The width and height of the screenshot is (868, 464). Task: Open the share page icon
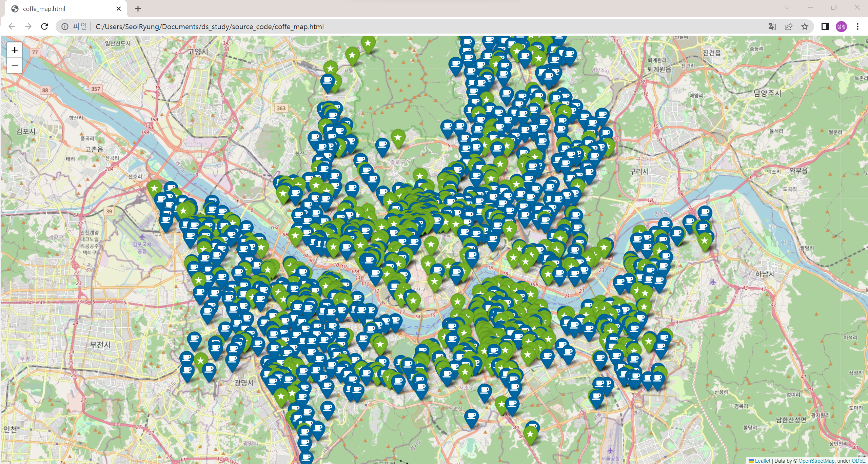pyautogui.click(x=788, y=26)
